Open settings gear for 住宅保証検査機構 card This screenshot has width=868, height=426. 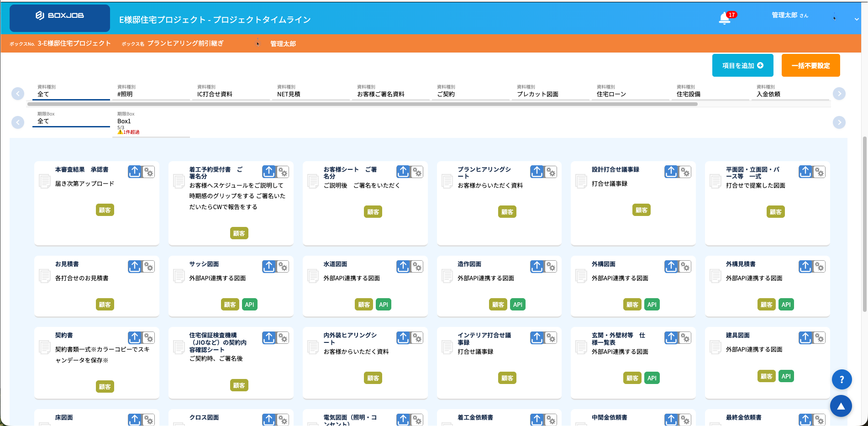point(283,337)
